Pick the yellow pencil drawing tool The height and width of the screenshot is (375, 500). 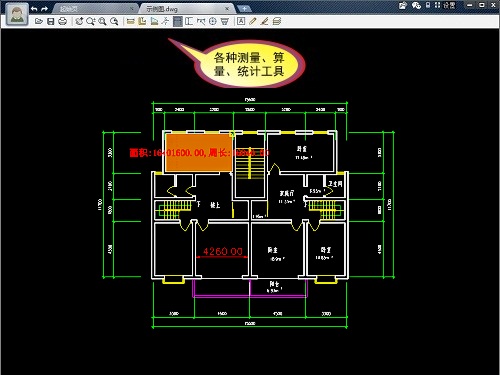point(253,21)
